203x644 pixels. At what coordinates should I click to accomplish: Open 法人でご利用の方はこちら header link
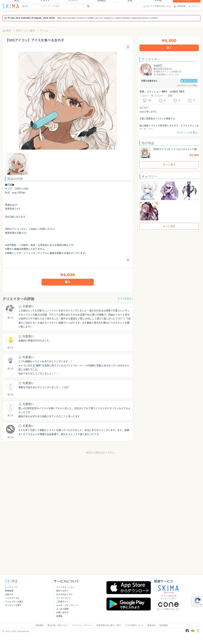pyautogui.click(x=157, y=6)
